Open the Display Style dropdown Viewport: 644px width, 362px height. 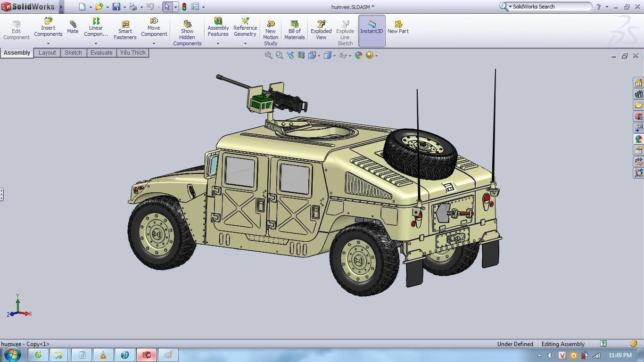point(329,55)
